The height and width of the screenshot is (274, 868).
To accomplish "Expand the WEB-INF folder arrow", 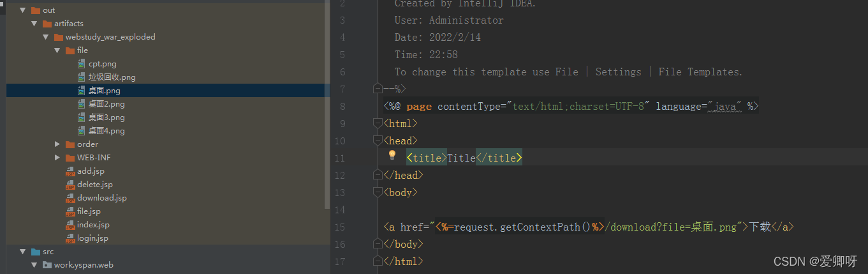I will click(x=57, y=158).
